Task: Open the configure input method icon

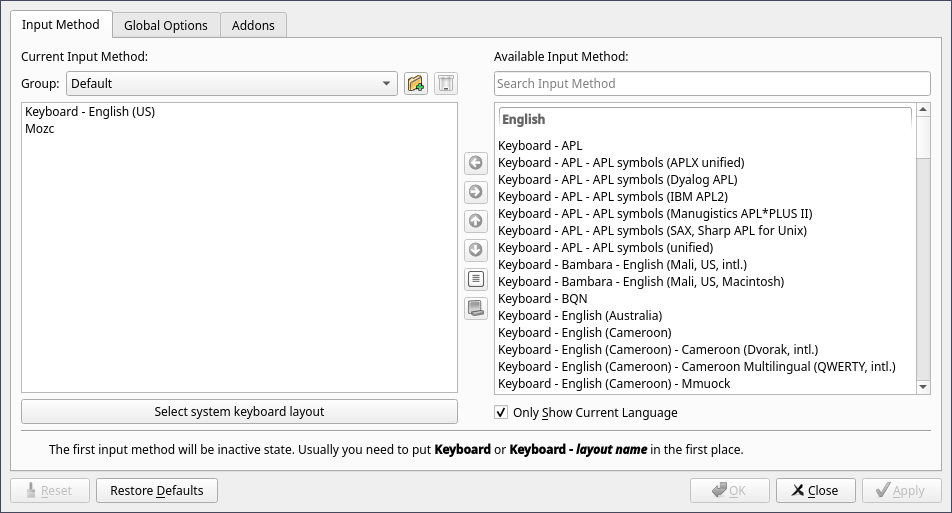Action: pyautogui.click(x=476, y=279)
